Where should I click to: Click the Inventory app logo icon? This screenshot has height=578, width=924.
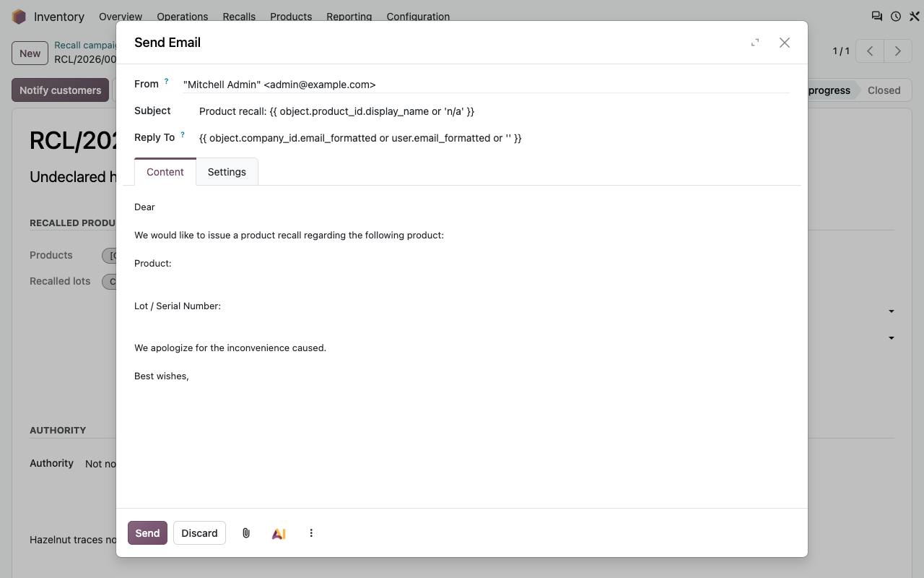pos(19,16)
